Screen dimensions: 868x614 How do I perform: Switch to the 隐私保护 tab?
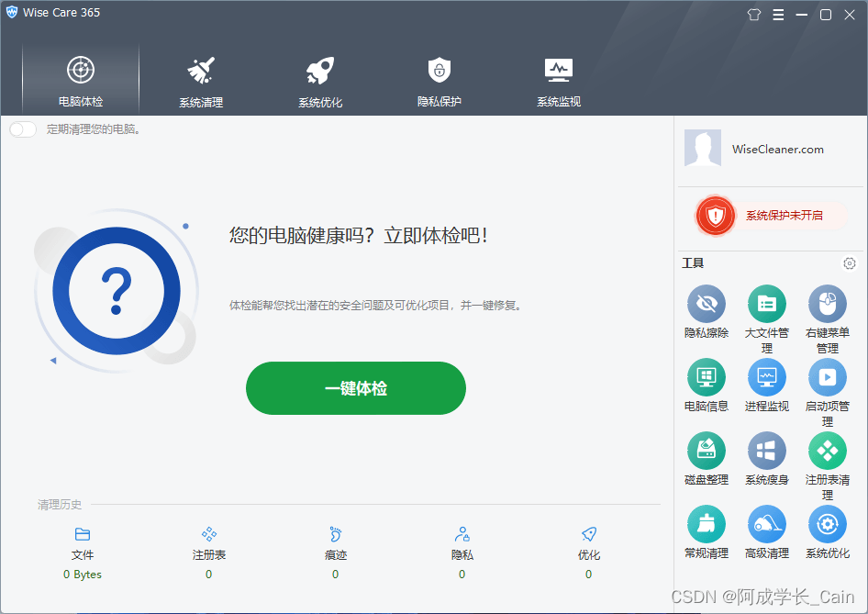coord(440,81)
